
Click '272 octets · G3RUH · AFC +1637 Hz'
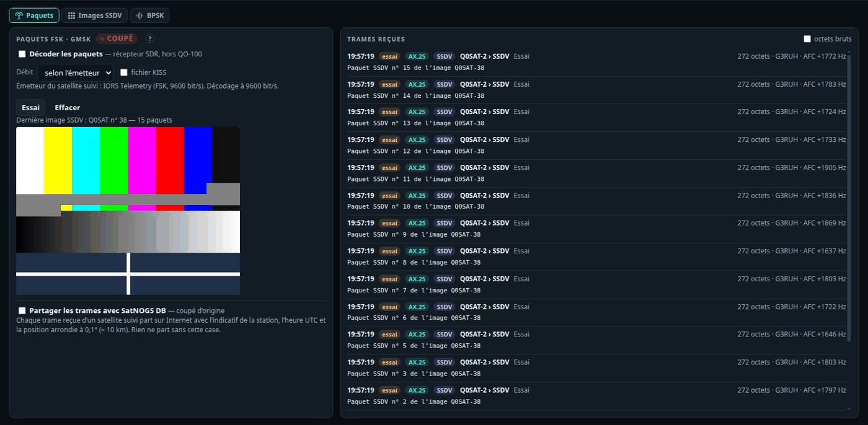(x=792, y=251)
